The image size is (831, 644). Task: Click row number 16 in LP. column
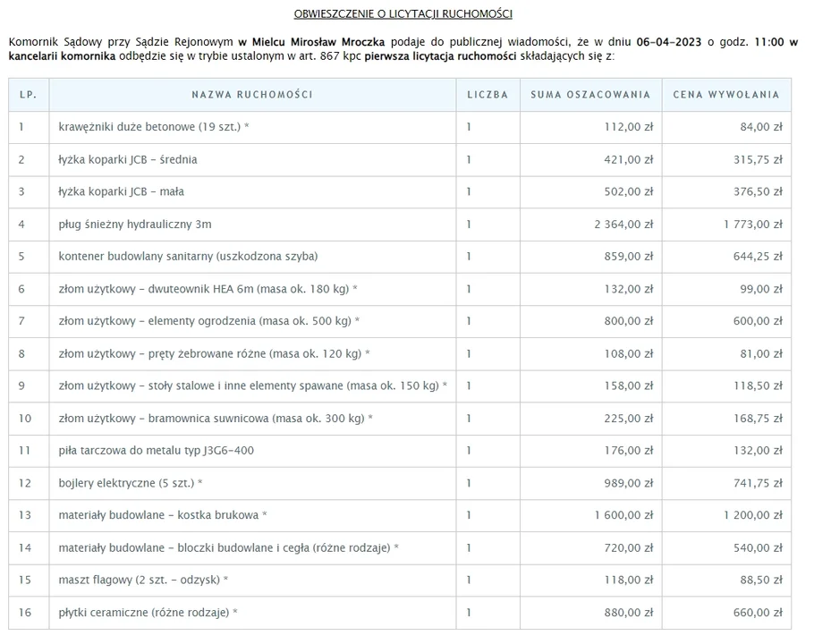click(25, 612)
